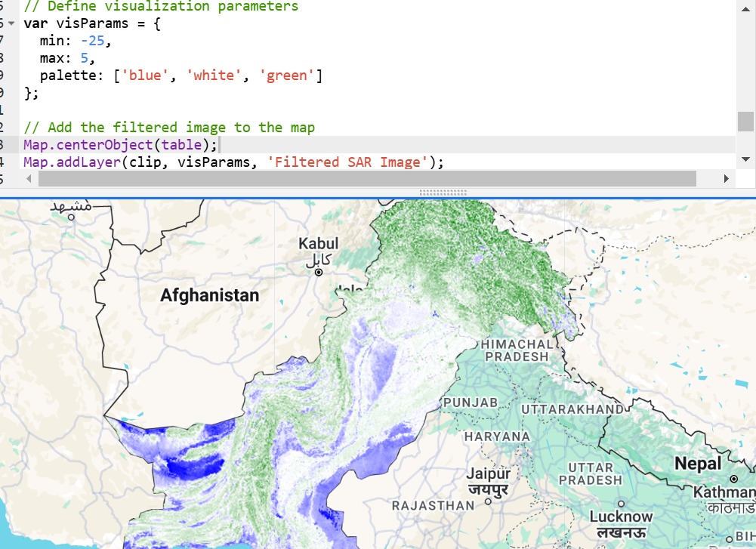This screenshot has height=549, width=756.
Task: Click the Nepal country label on map
Action: (x=698, y=463)
